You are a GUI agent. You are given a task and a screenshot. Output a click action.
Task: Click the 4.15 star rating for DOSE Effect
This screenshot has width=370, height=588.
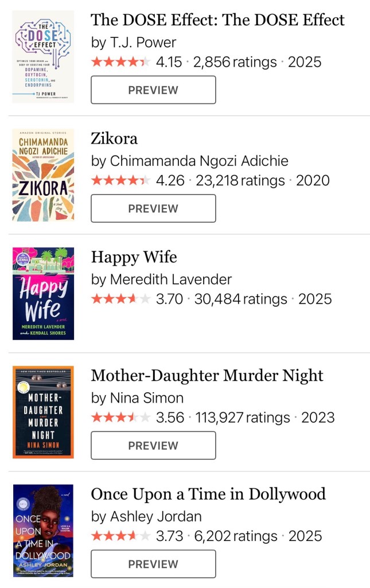(120, 62)
